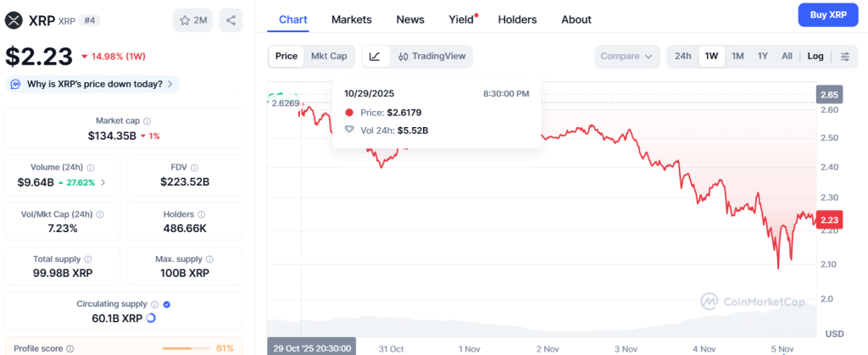Open the TradingView chart mode

[431, 56]
